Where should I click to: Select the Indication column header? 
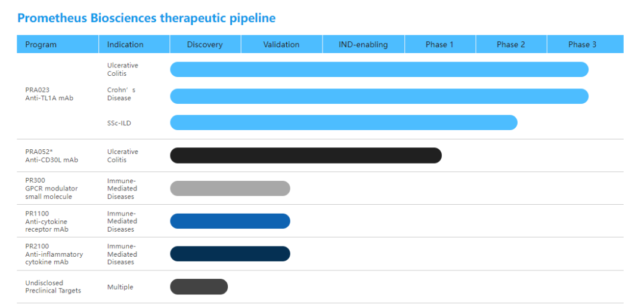pyautogui.click(x=125, y=44)
